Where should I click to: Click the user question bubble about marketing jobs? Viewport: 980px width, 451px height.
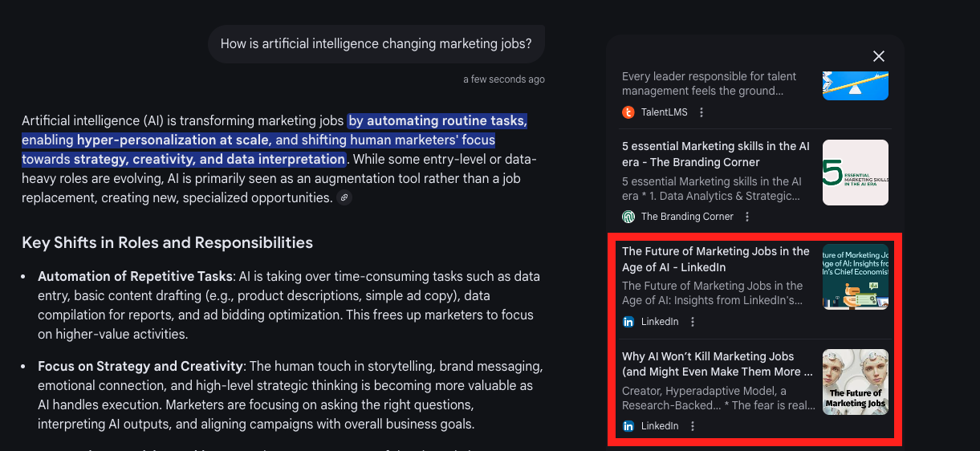point(376,44)
